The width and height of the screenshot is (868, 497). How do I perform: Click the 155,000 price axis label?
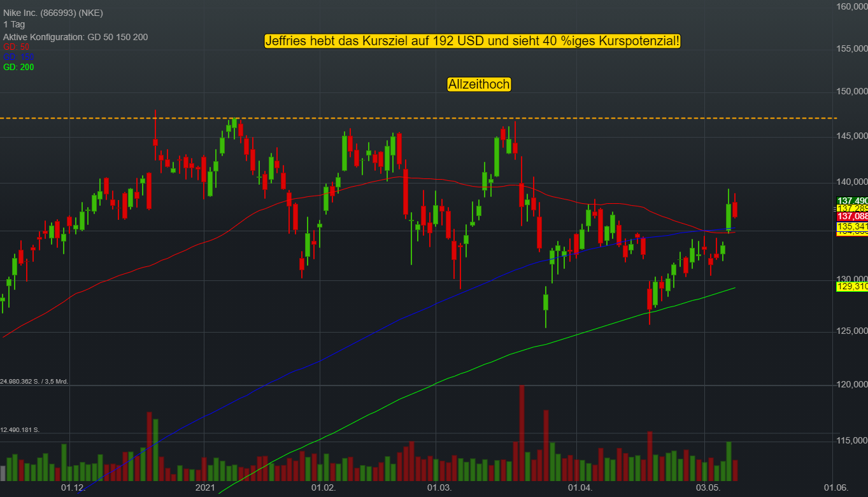coord(852,48)
